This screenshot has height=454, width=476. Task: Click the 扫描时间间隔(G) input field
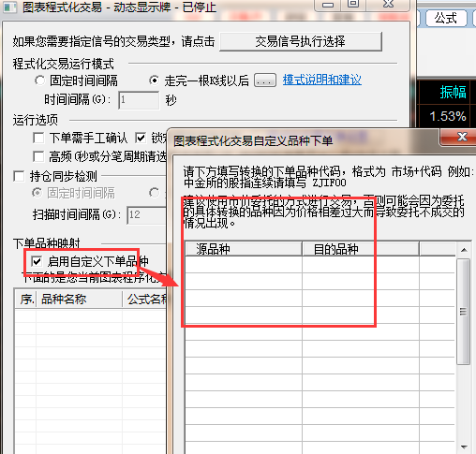click(146, 214)
